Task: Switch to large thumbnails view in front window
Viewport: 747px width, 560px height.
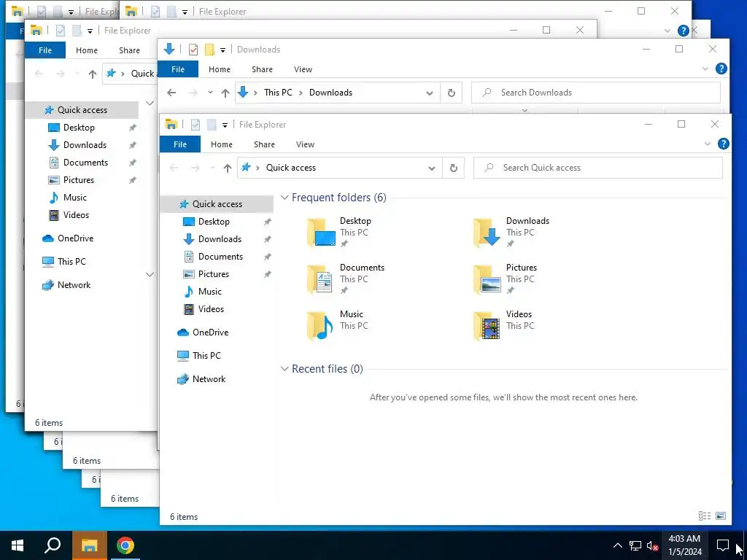Action: click(x=721, y=516)
